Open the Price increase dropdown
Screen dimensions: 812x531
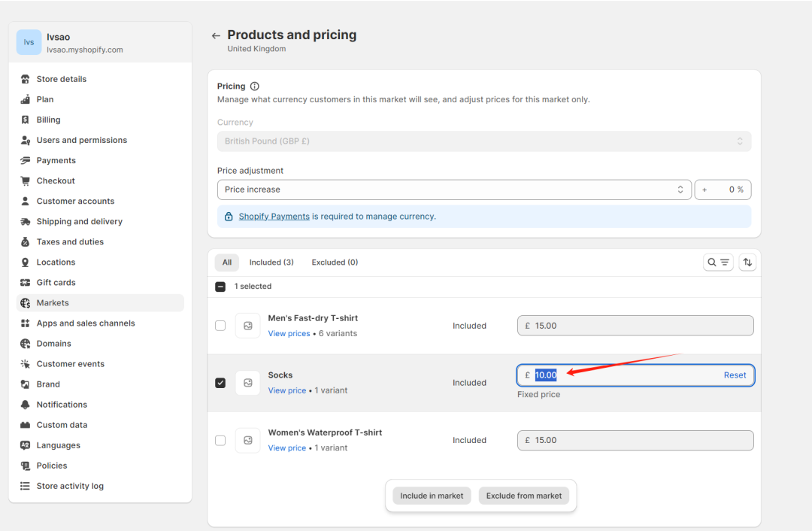coord(454,190)
